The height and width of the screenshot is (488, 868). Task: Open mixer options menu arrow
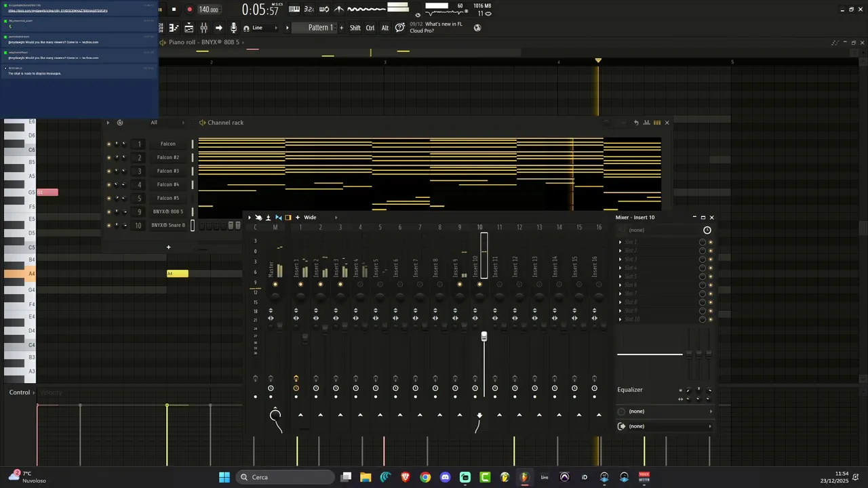250,218
